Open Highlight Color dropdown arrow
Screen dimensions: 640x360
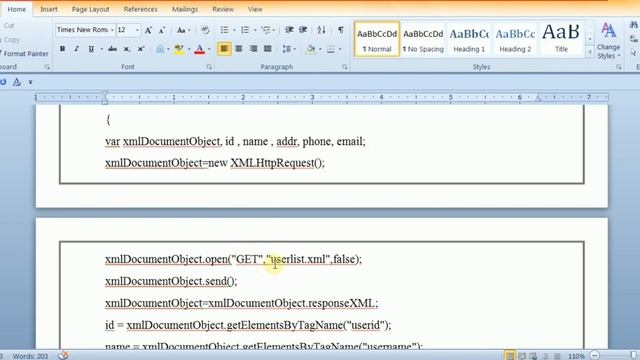tap(189, 49)
